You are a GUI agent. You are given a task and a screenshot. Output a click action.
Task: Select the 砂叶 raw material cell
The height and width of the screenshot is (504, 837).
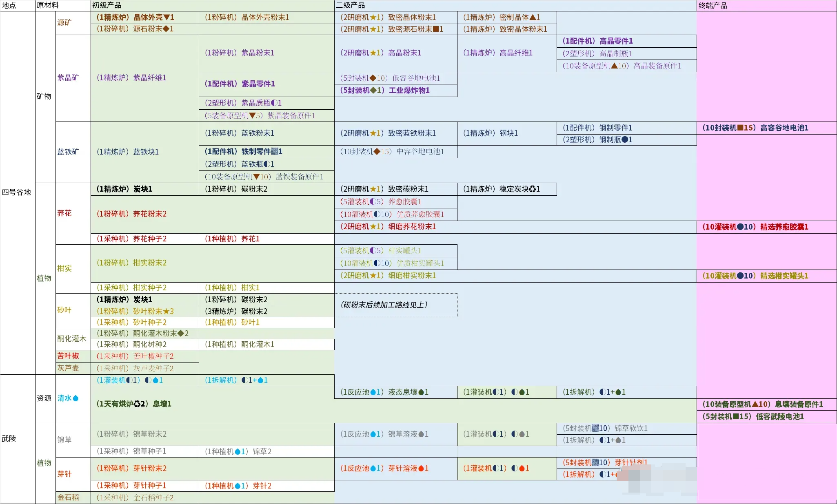(73, 310)
